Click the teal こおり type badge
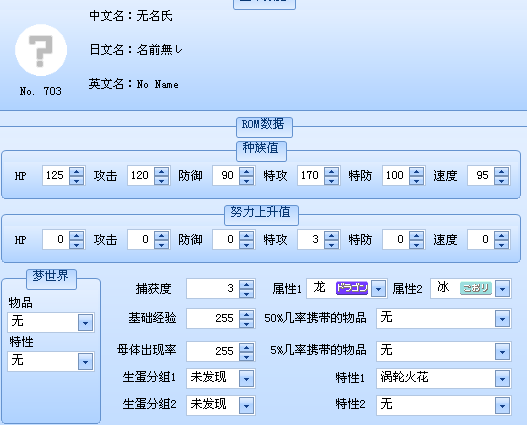The image size is (527, 425). coord(476,288)
